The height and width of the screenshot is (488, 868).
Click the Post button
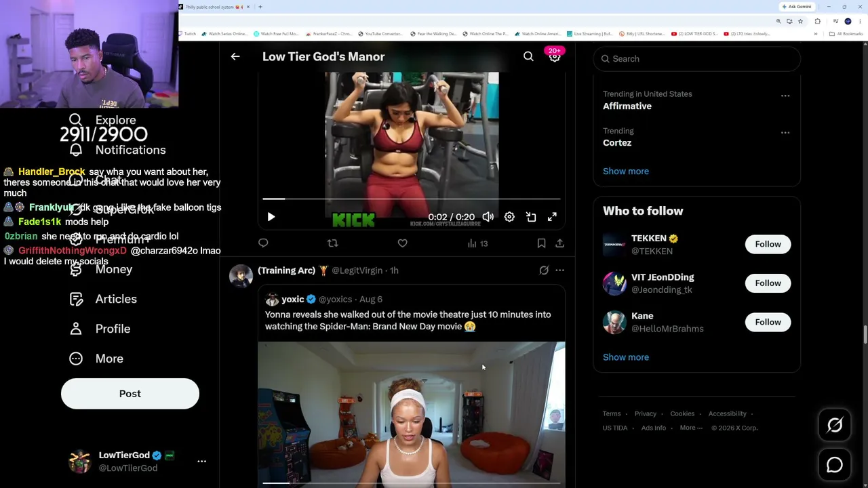[x=130, y=394]
